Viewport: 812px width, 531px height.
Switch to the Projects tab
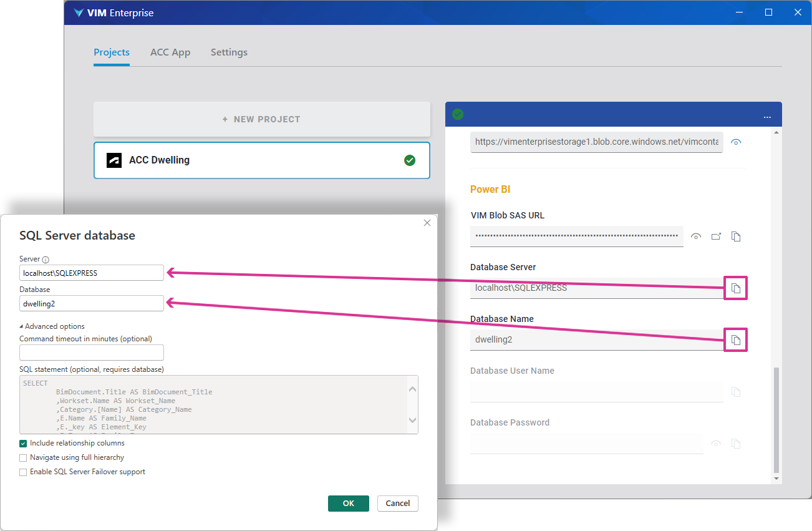point(112,52)
